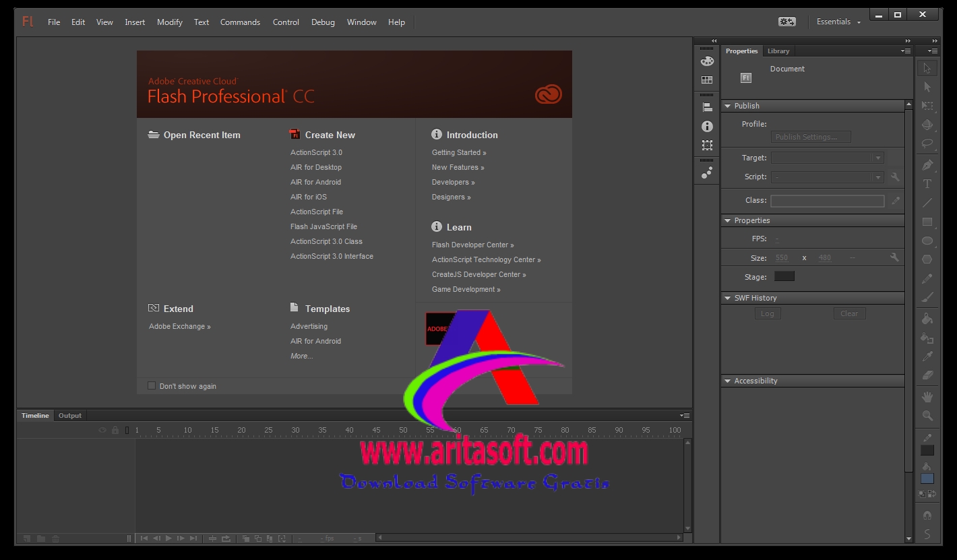Viewport: 957px width, 560px height.
Task: Open the Commands menu
Action: 240,22
